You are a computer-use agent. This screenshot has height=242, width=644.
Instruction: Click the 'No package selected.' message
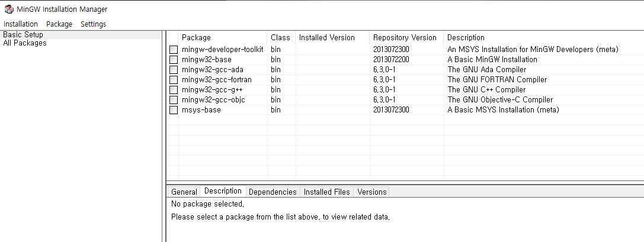[x=207, y=204]
